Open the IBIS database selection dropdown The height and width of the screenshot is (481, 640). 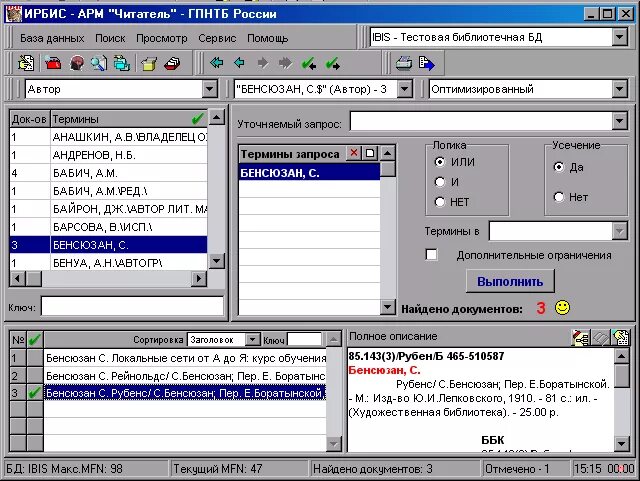click(619, 37)
